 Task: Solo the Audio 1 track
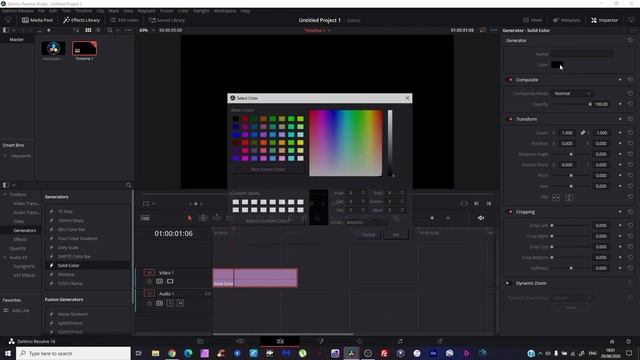(170, 303)
